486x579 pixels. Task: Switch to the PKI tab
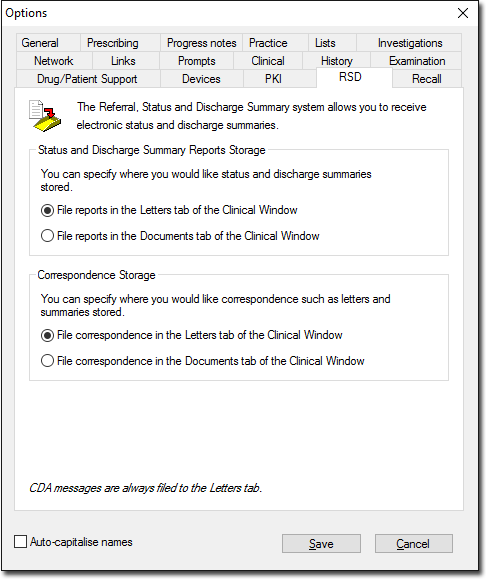[273, 79]
